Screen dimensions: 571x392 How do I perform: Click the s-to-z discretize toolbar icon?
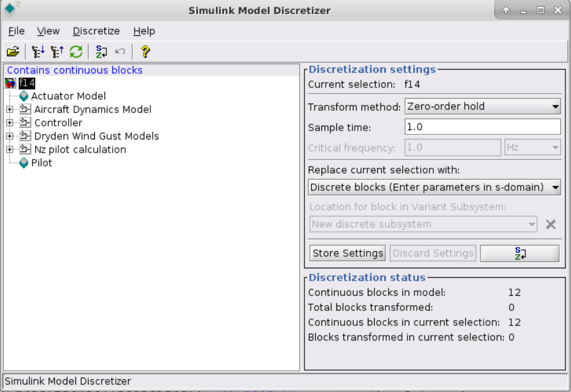tap(101, 52)
